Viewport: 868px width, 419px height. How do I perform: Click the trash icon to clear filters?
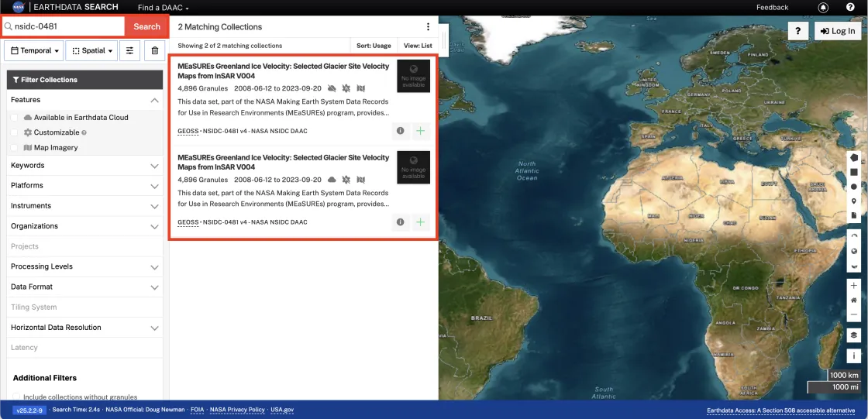pyautogui.click(x=154, y=51)
